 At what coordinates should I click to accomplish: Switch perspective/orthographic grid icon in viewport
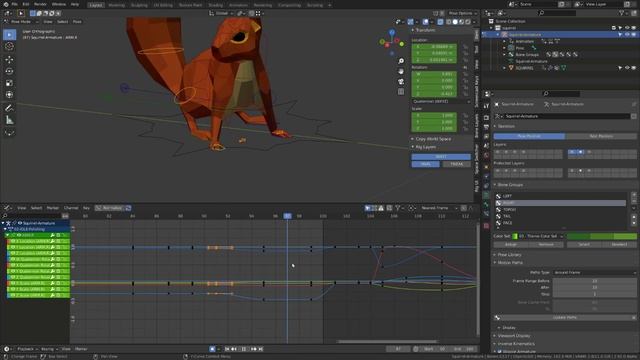click(x=401, y=91)
